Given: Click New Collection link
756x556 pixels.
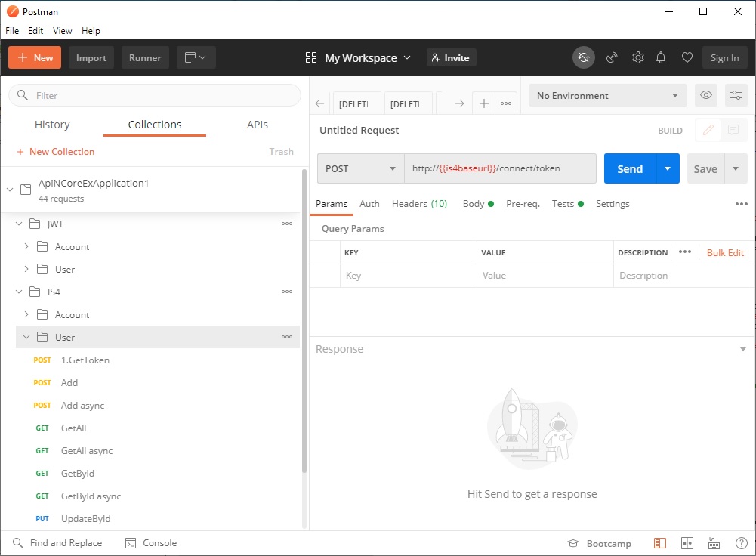Looking at the screenshot, I should click(x=55, y=152).
